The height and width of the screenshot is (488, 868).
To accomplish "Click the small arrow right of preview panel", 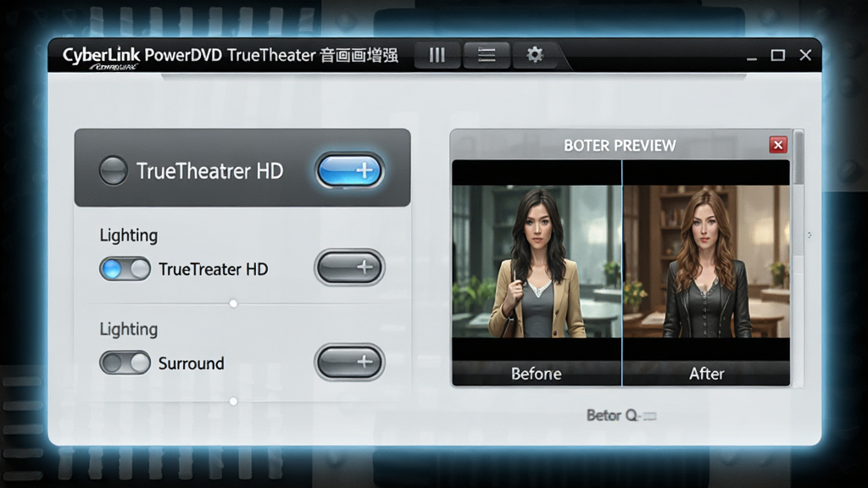I will [x=810, y=236].
